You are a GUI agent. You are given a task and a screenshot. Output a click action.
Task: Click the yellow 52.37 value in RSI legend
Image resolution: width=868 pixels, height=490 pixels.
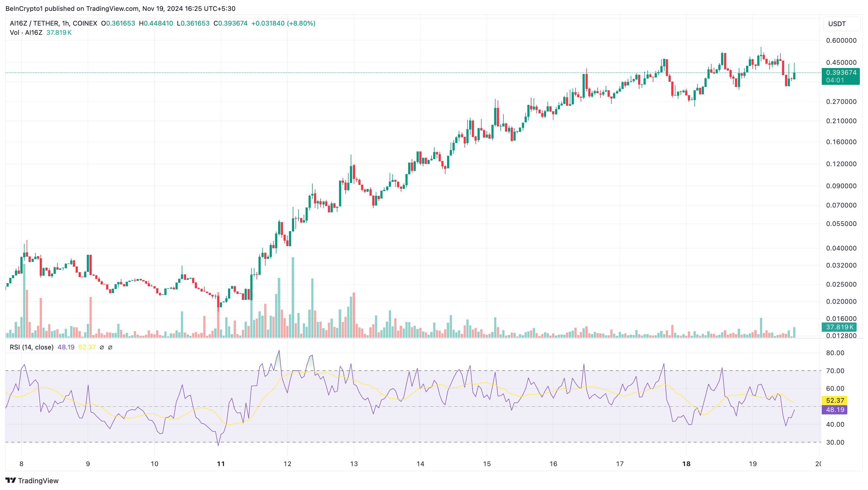click(x=87, y=347)
